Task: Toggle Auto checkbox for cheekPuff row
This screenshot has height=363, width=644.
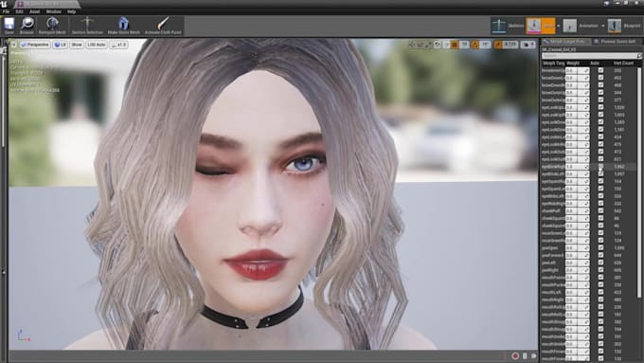Action: pyautogui.click(x=600, y=211)
